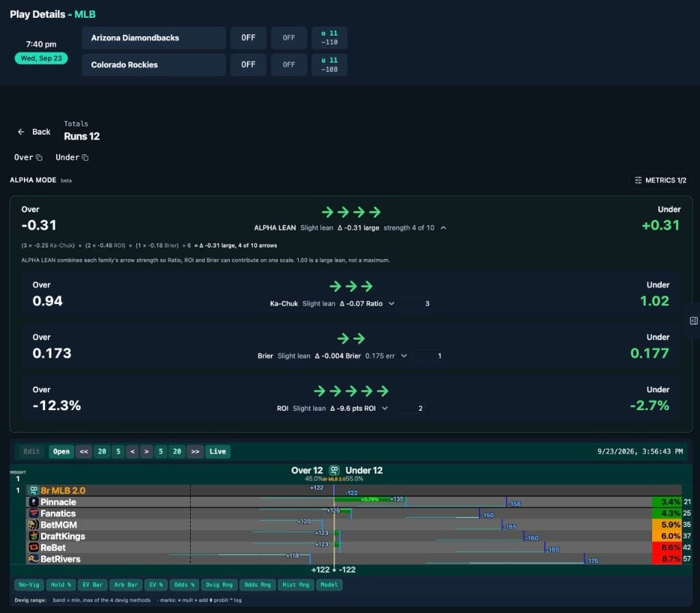This screenshot has height=613, width=700.
Task: Open the side panel toggle icon
Action: click(693, 321)
